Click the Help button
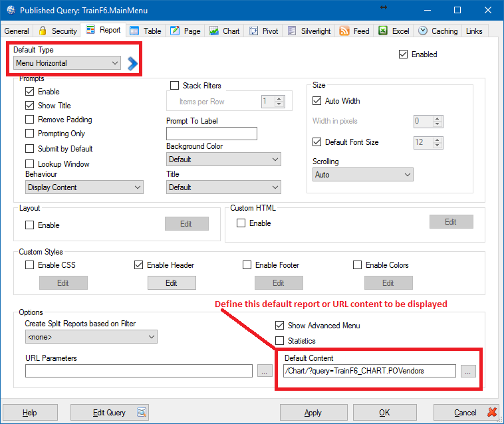The image size is (504, 424). click(x=30, y=413)
